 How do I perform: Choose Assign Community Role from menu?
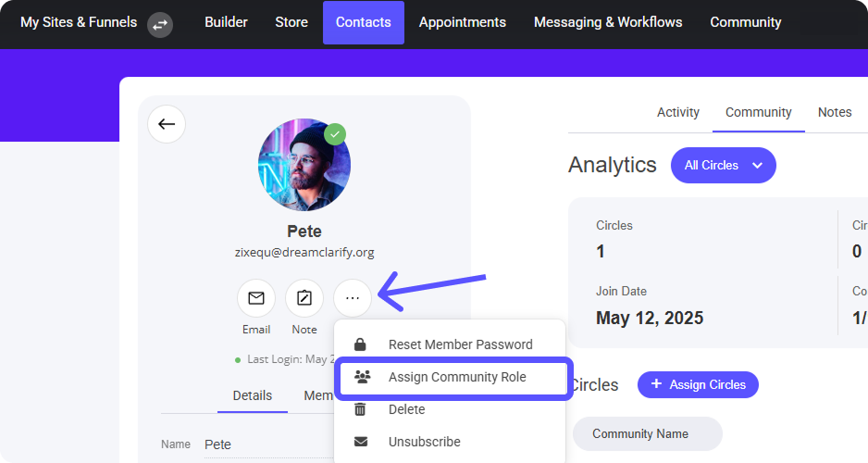[456, 377]
